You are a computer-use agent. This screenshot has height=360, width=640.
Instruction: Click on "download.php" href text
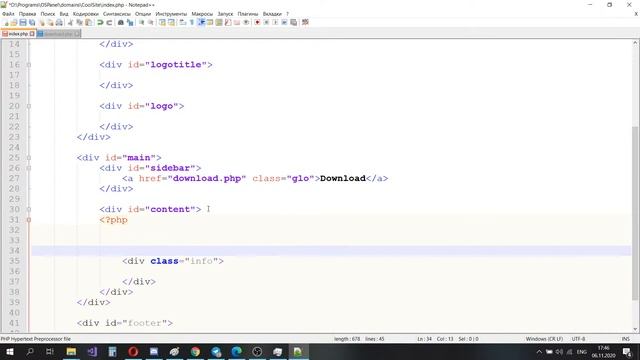[x=207, y=178]
